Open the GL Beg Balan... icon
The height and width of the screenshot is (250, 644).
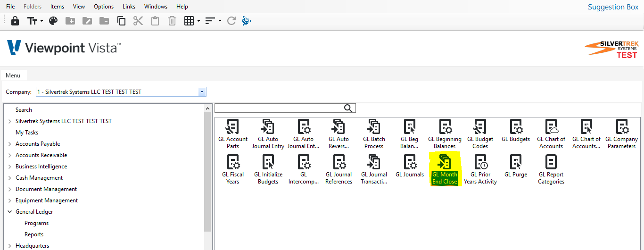click(409, 134)
